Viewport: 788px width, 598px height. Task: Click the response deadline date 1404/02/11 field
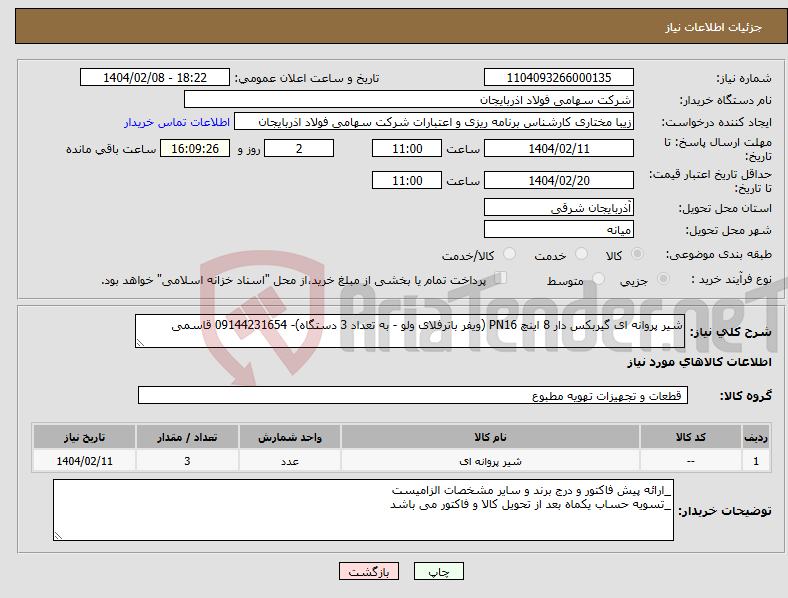(x=559, y=149)
